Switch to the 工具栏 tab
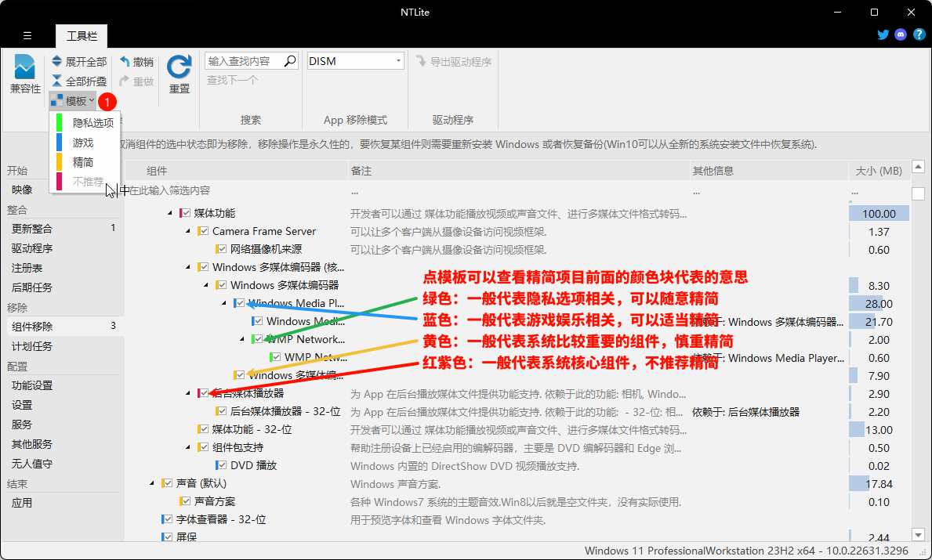The width and height of the screenshot is (932, 560). (x=82, y=35)
